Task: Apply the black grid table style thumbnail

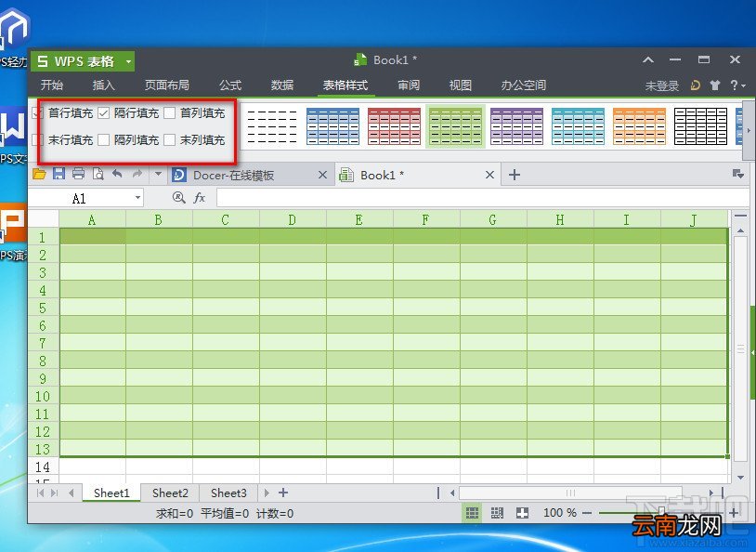Action: pos(700,126)
